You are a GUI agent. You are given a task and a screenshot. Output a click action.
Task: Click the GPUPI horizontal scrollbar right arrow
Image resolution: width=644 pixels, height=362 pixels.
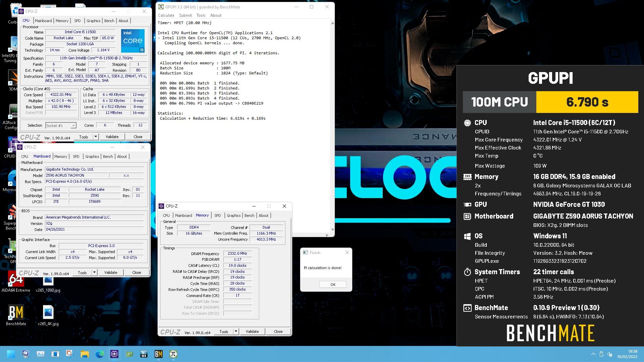pyautogui.click(x=327, y=235)
